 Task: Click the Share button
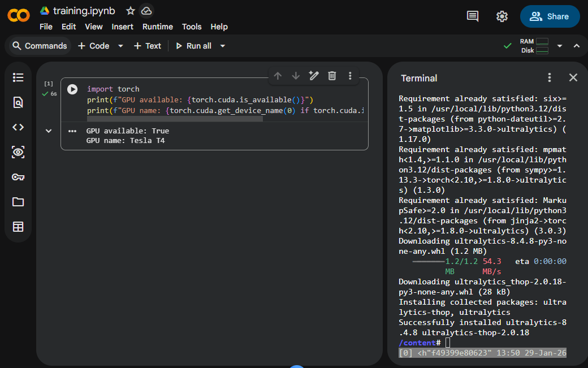click(550, 16)
